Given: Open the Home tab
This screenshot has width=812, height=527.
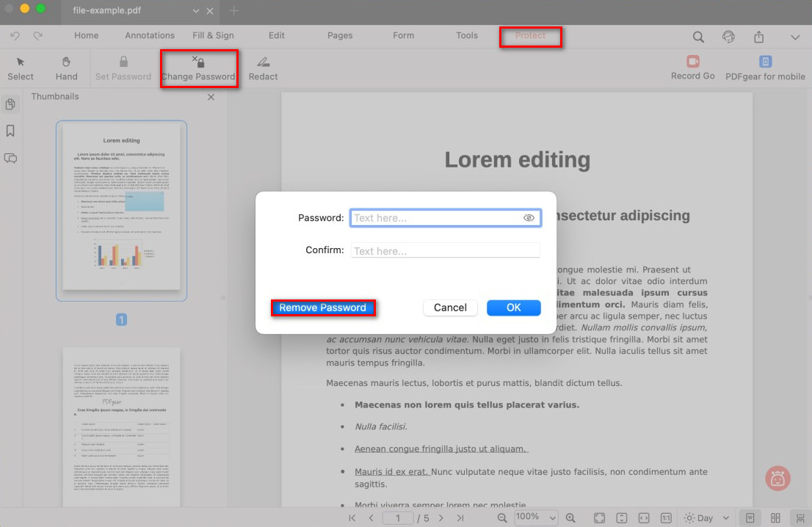Looking at the screenshot, I should [x=86, y=35].
